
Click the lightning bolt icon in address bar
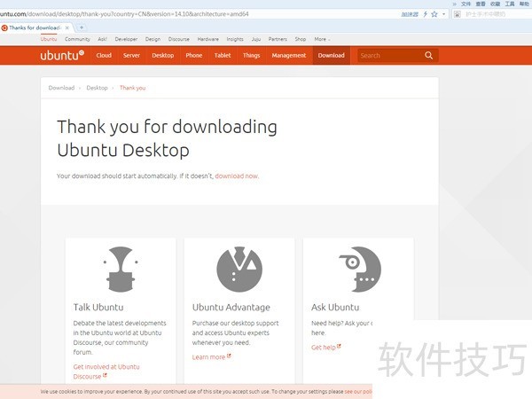tap(425, 14)
